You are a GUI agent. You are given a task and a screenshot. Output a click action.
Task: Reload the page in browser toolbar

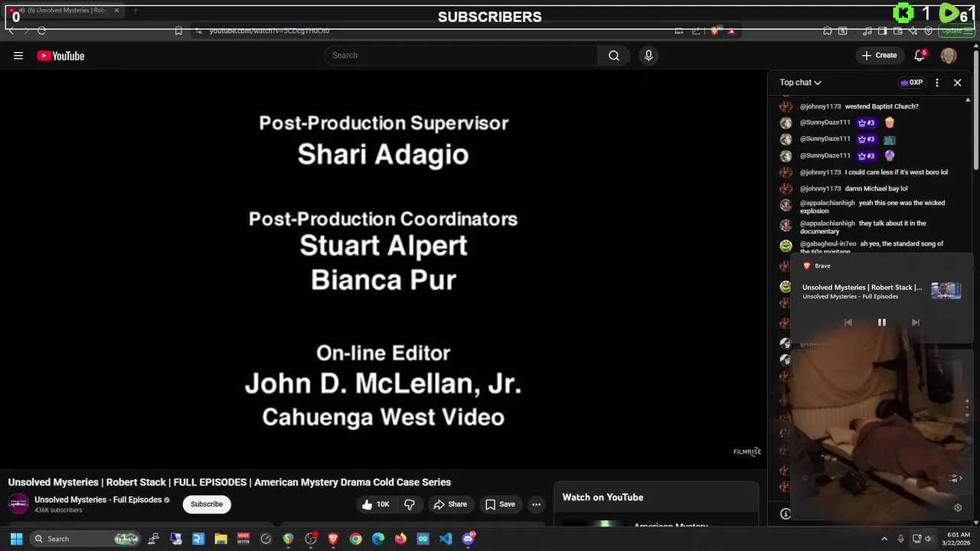41,31
